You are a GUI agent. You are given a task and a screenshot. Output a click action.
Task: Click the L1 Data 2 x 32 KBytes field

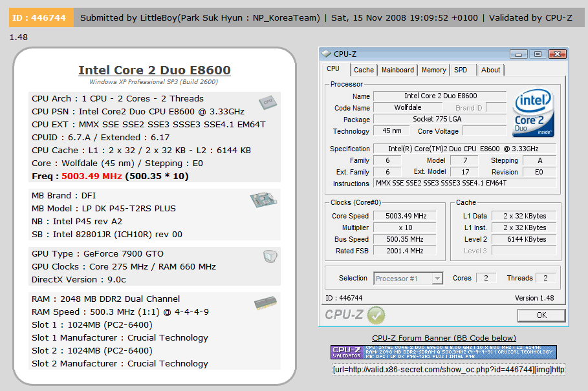pyautogui.click(x=524, y=216)
